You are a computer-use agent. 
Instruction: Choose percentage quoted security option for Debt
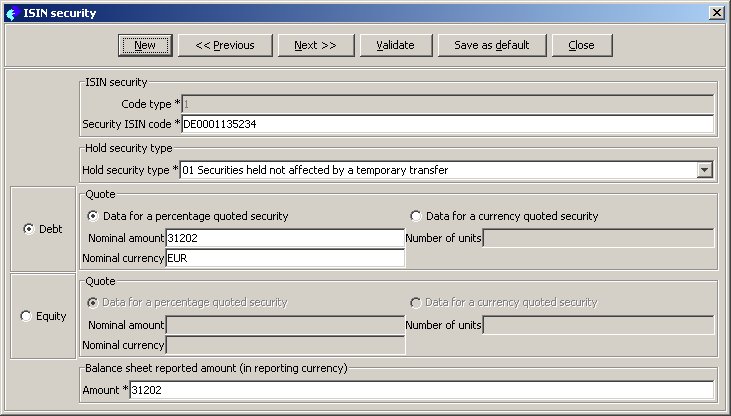click(x=94, y=216)
